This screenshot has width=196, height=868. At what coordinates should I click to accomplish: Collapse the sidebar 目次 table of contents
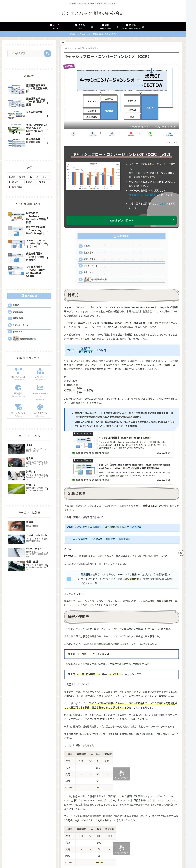tap(29, 296)
